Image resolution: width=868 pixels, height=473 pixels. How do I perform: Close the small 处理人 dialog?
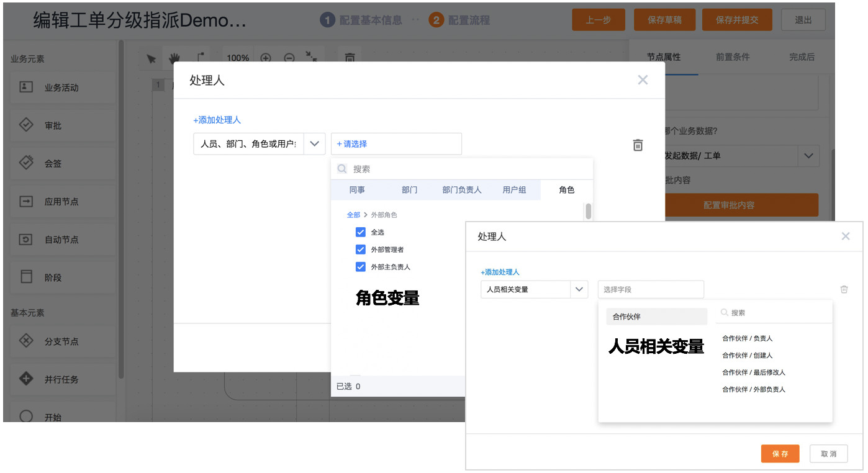[846, 236]
